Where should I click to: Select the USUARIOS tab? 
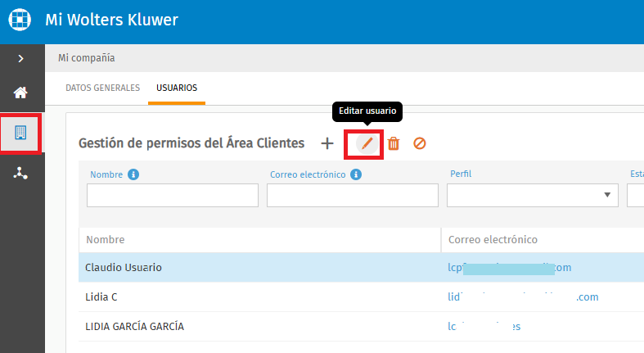click(x=177, y=88)
